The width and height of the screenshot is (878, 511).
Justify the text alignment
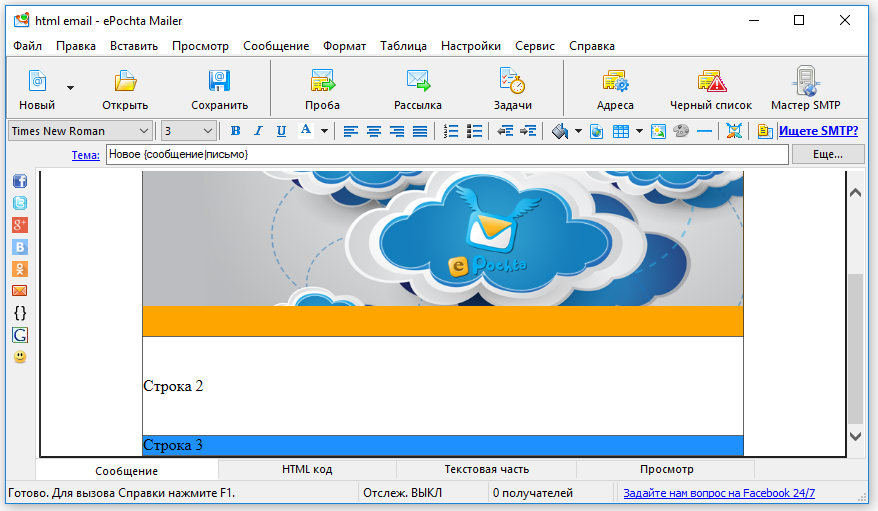tap(420, 132)
